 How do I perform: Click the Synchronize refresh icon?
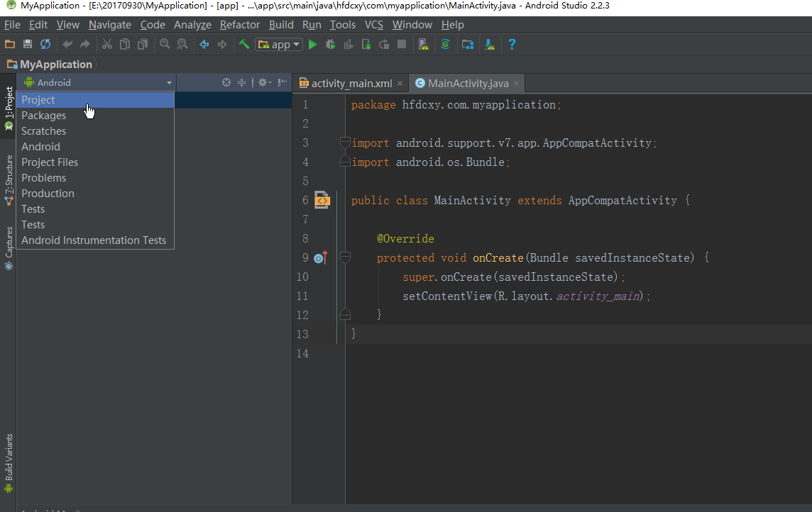tap(45, 44)
